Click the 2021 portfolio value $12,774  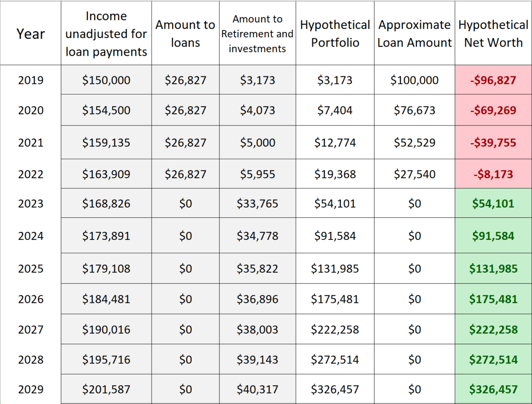coord(335,142)
